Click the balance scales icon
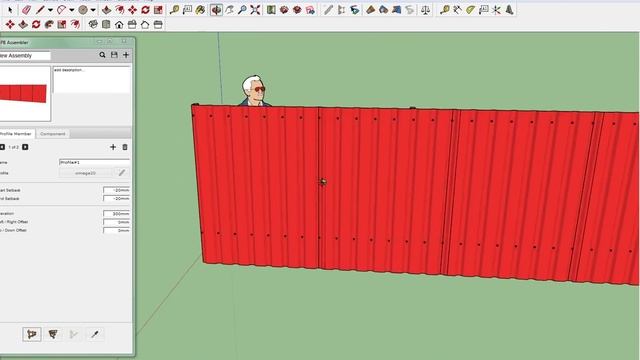This screenshot has height=360, width=640. (x=425, y=10)
